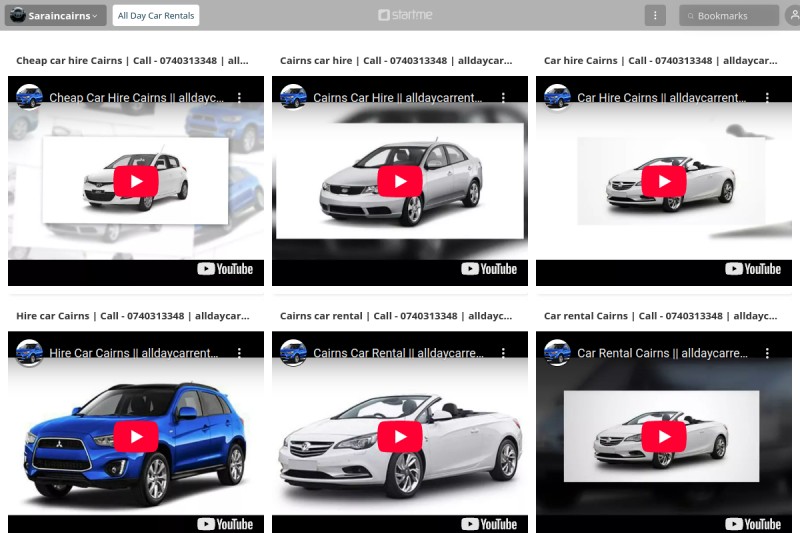The image size is (800, 533).
Task: Click YouTube logo on Car Rental Cairns video
Action: 753,524
